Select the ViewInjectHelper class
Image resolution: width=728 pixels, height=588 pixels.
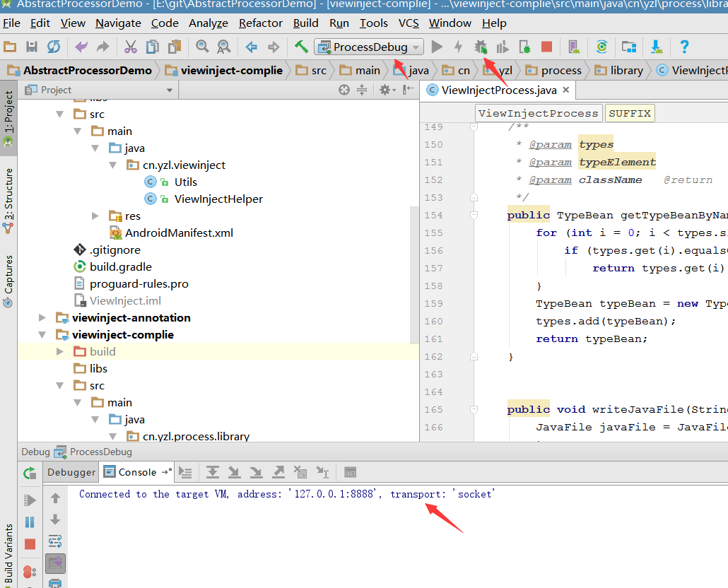click(x=218, y=199)
